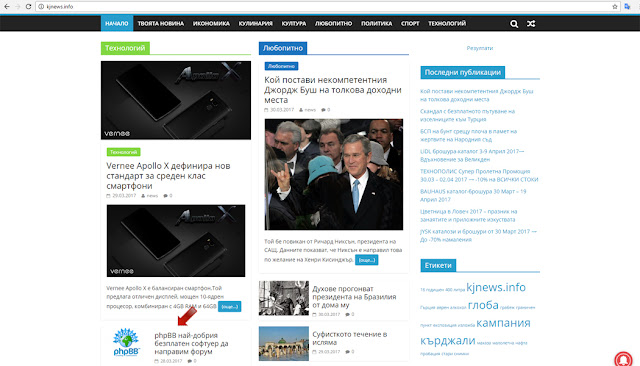Select the kjnews.info tag

coord(496,287)
